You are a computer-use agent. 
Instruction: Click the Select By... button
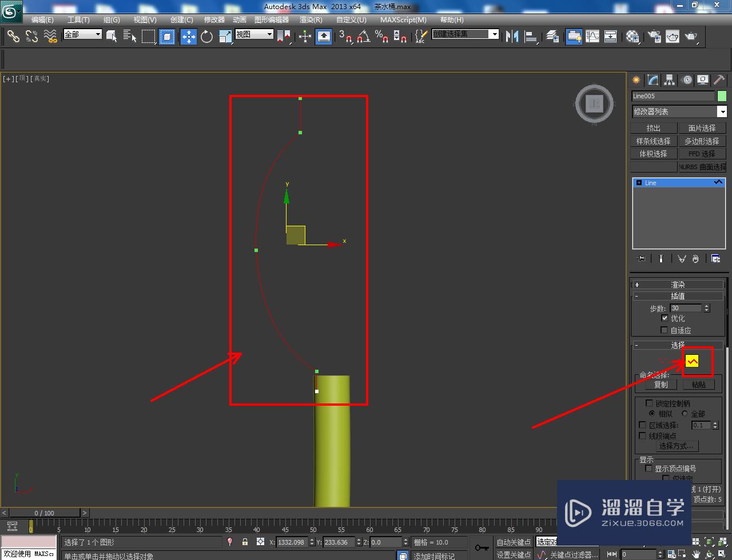tap(678, 446)
